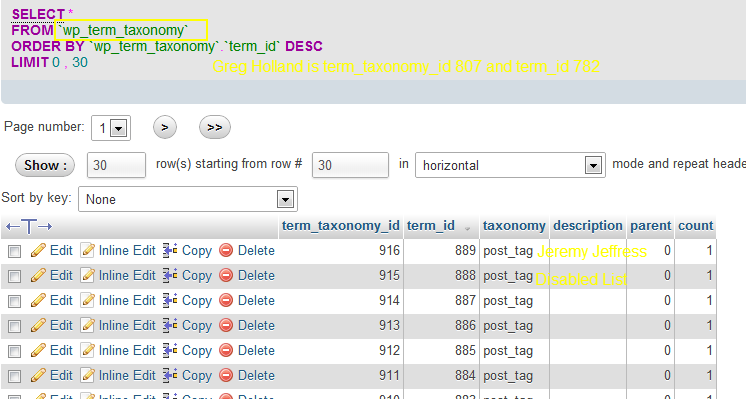This screenshot has width=746, height=399.
Task: Click the Edit pencil icon in row 914
Action: (38, 300)
